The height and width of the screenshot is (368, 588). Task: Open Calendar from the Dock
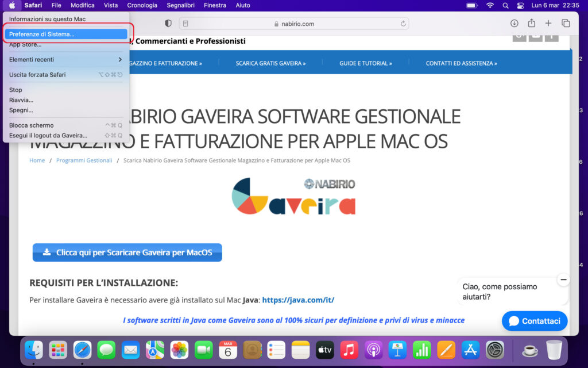pyautogui.click(x=227, y=350)
